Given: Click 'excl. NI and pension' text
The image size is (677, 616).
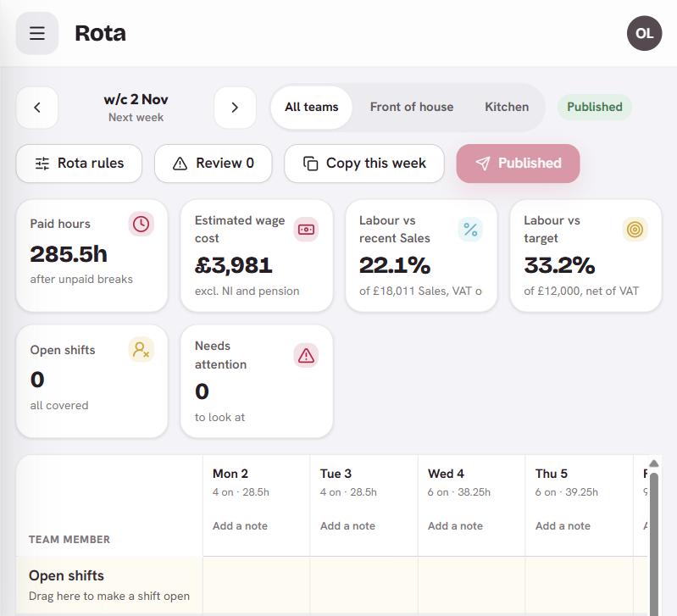Looking at the screenshot, I should pos(247,291).
